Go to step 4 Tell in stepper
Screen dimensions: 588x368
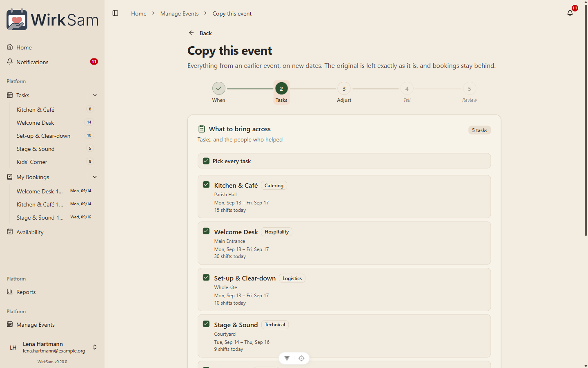[x=407, y=92]
